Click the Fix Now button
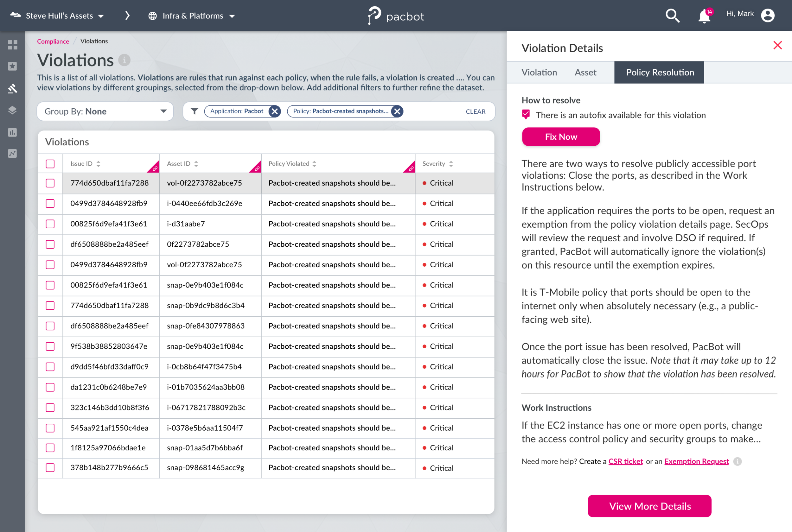 point(561,137)
